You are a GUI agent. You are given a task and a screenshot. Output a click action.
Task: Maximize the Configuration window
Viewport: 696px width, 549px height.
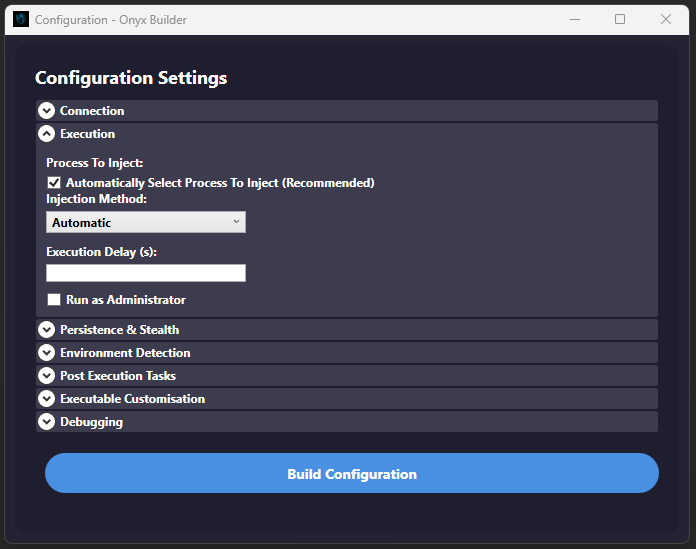(620, 19)
